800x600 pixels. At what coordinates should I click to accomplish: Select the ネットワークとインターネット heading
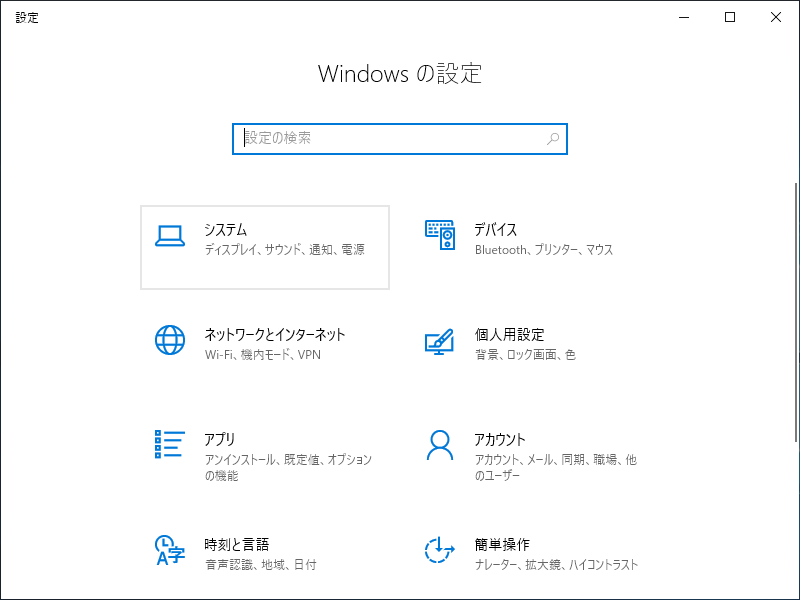275,335
